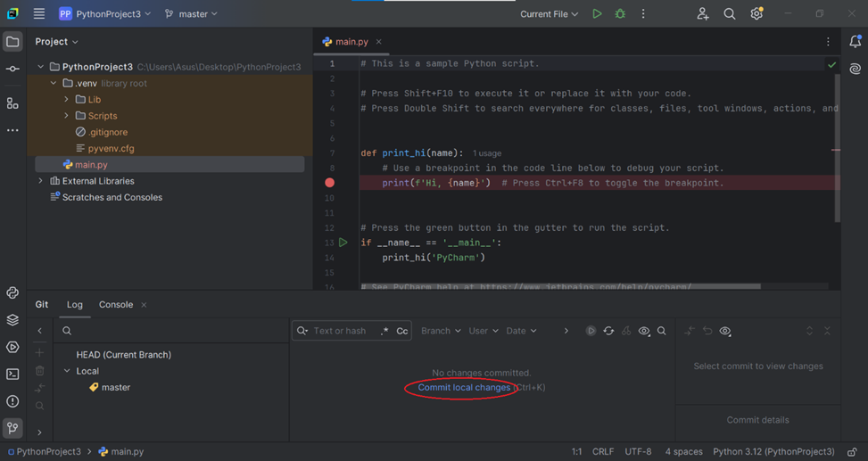This screenshot has height=461, width=868.
Task: Click the Text or hash search field
Action: tap(340, 331)
